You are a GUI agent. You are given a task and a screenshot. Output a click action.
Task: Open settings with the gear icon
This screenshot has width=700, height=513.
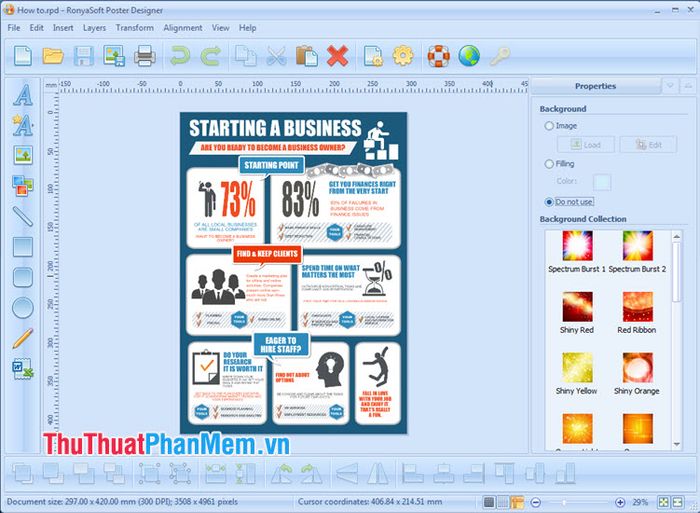coord(402,55)
